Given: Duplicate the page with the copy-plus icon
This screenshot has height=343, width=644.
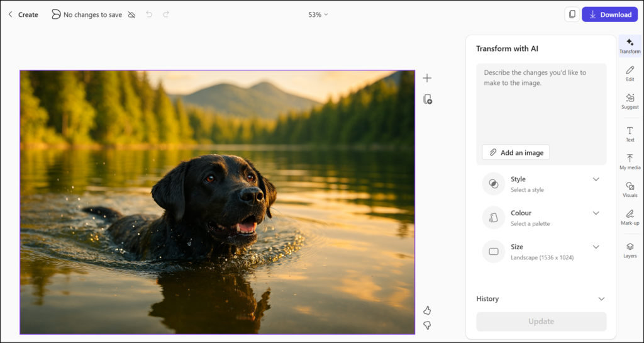Looking at the screenshot, I should click(427, 99).
